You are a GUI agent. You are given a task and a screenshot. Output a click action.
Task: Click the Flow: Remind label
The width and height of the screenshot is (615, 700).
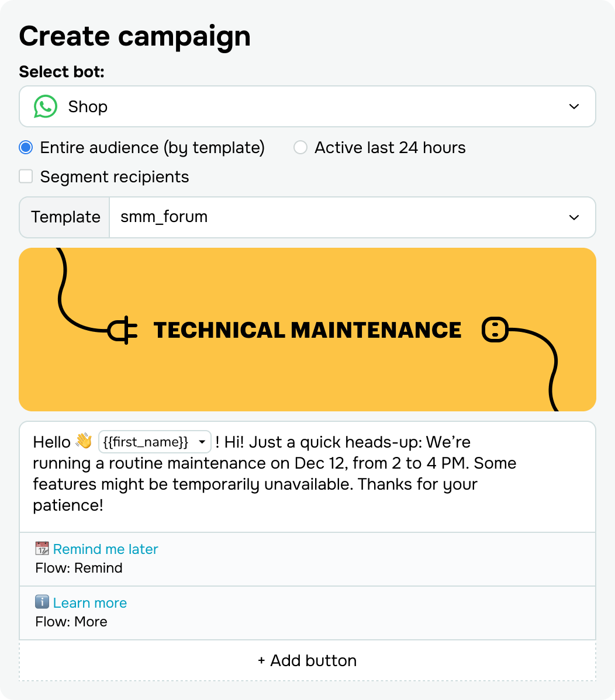point(77,567)
